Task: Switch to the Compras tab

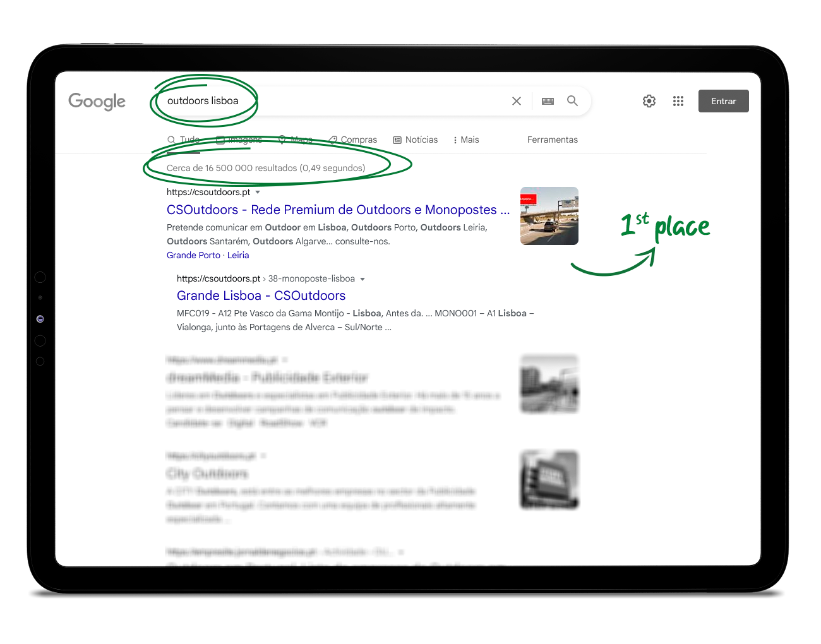Action: (352, 140)
